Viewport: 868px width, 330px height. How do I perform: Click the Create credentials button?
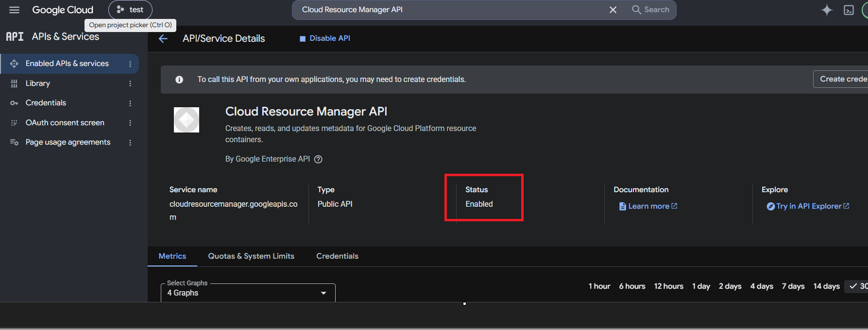[x=841, y=79]
